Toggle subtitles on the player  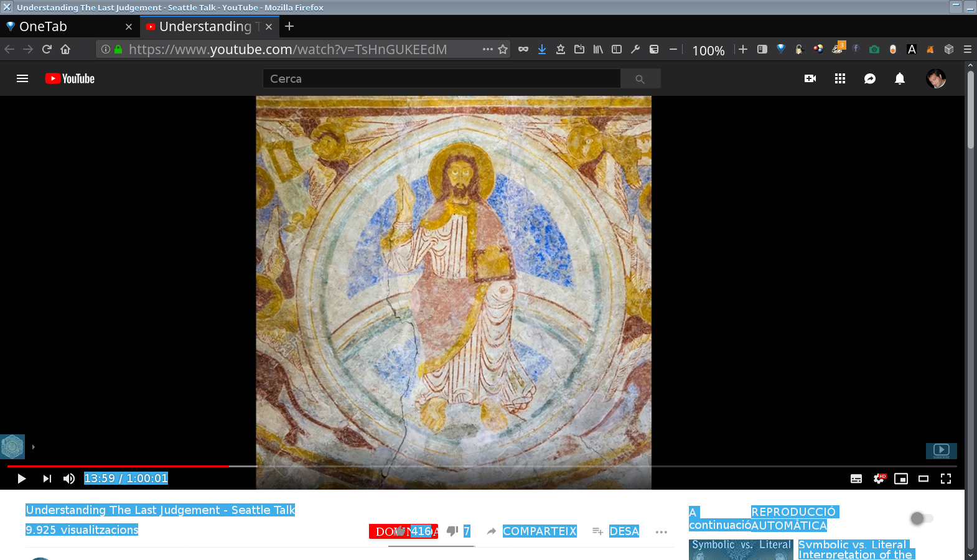pyautogui.click(x=856, y=478)
